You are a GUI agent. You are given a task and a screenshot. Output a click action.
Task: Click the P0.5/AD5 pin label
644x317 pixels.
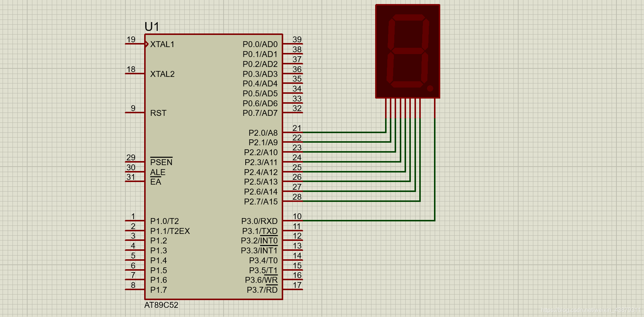point(260,93)
